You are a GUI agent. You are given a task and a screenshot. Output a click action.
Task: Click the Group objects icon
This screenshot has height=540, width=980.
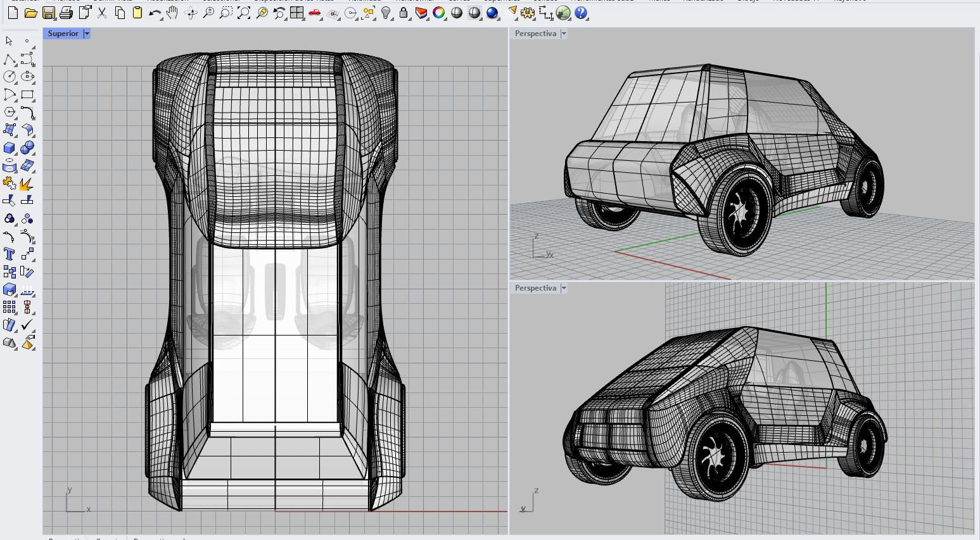10,218
